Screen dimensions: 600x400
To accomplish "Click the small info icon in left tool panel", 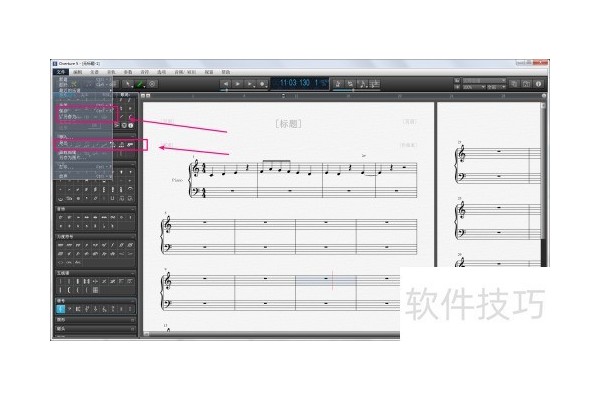I will tap(130, 125).
